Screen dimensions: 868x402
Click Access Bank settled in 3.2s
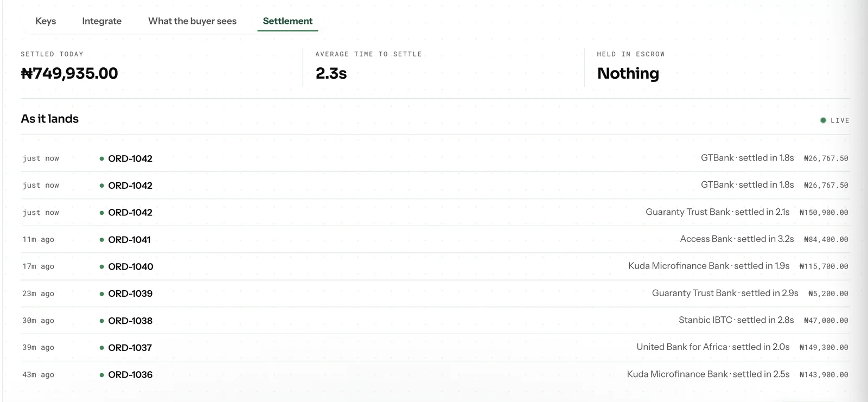coord(737,239)
